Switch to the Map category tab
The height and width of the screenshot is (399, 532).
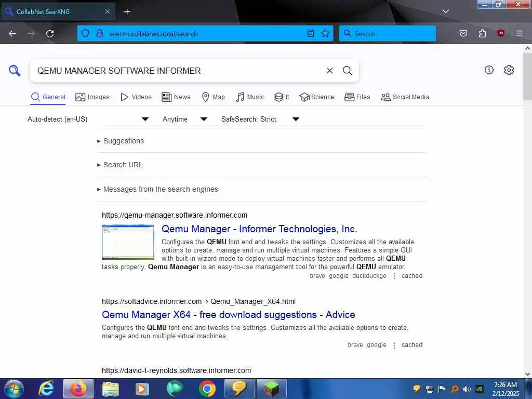(213, 97)
